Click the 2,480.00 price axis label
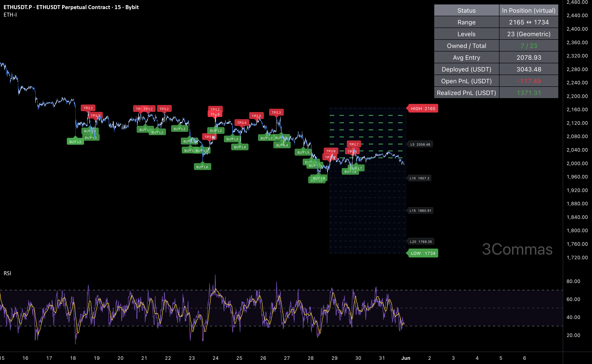 [x=577, y=2]
